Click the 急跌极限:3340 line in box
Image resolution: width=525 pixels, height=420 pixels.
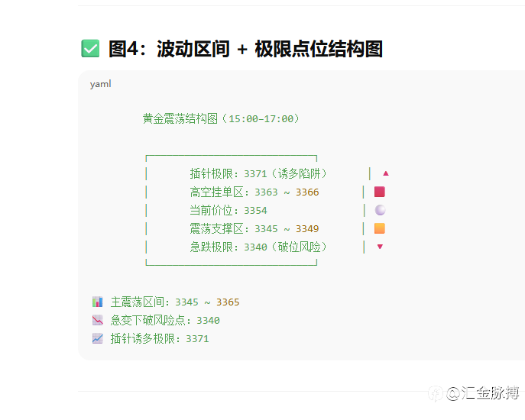[259, 247]
